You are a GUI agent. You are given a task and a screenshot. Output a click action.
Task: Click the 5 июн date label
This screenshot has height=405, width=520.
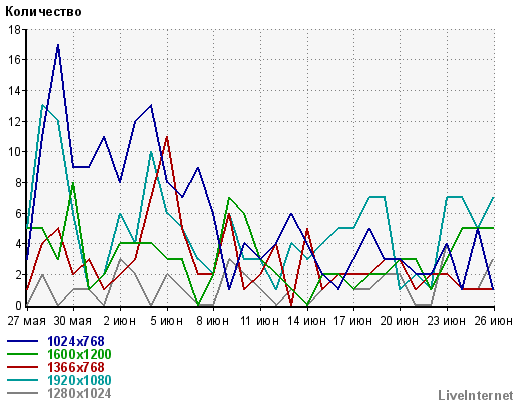pos(167,321)
